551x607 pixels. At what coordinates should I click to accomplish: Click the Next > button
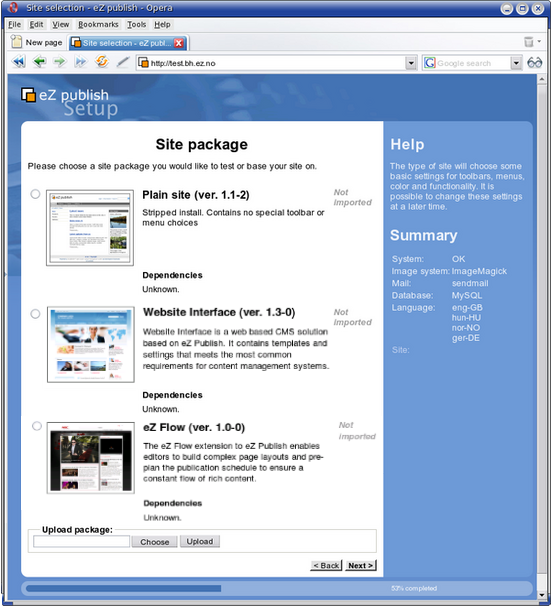(360, 566)
